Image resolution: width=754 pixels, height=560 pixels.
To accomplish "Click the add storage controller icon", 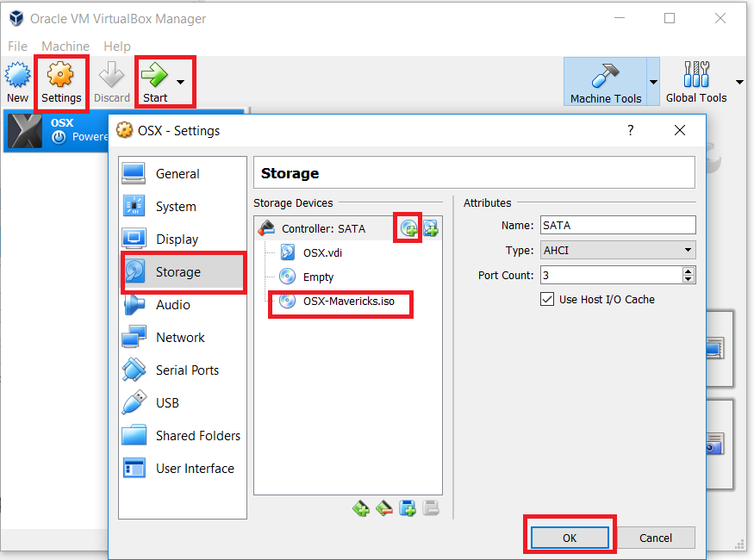I will (x=361, y=508).
